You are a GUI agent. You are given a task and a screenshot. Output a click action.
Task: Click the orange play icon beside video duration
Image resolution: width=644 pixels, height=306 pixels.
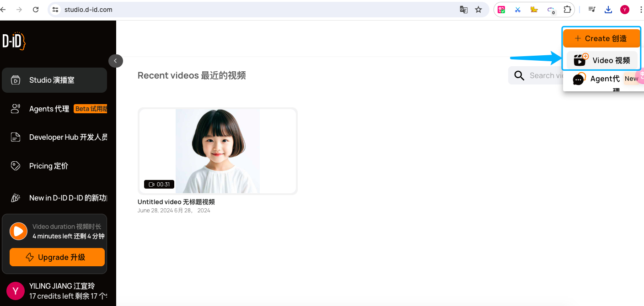[18, 231]
